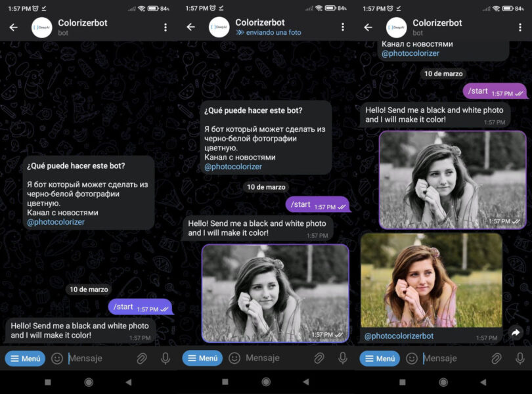Tap the back arrow in the left phone screen
532x394 pixels.
(x=14, y=27)
